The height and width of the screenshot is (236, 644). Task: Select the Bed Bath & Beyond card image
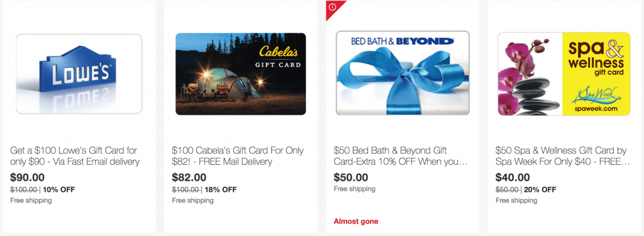(402, 73)
